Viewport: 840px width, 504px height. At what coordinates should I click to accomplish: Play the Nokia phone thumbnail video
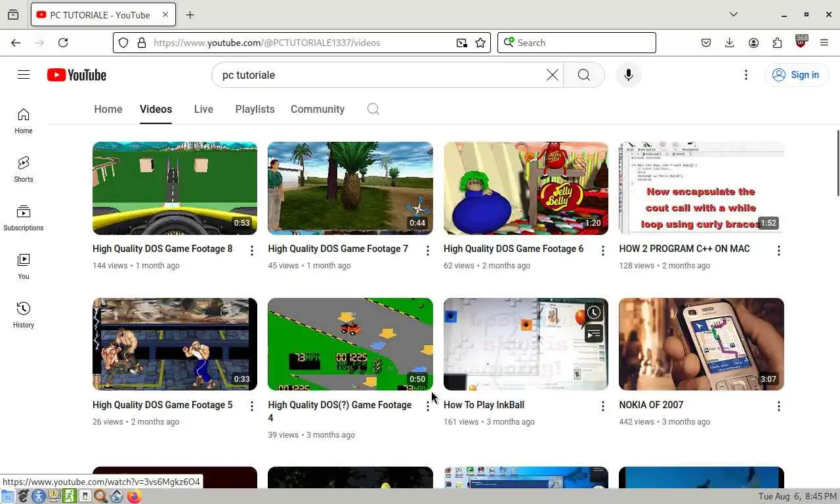702,345
